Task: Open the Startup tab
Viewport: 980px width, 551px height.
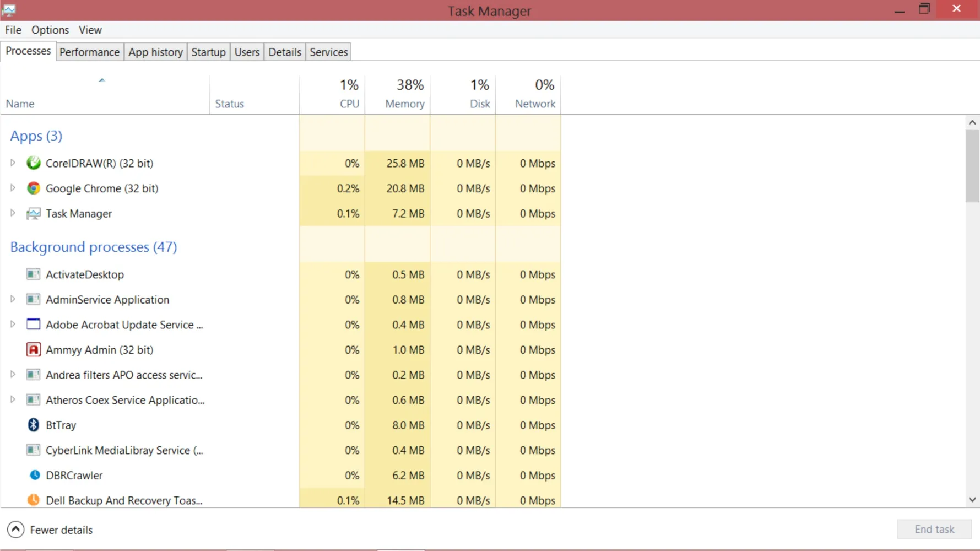Action: click(208, 52)
